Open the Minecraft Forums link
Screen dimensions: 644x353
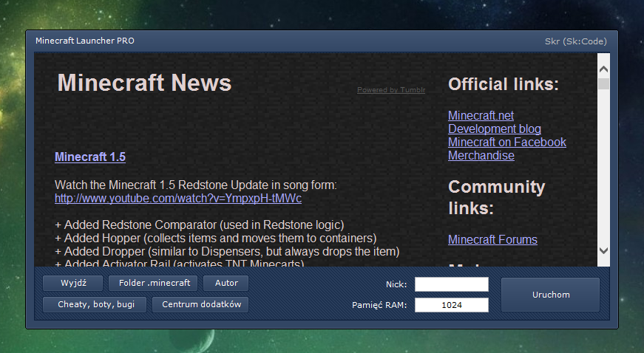click(x=493, y=239)
